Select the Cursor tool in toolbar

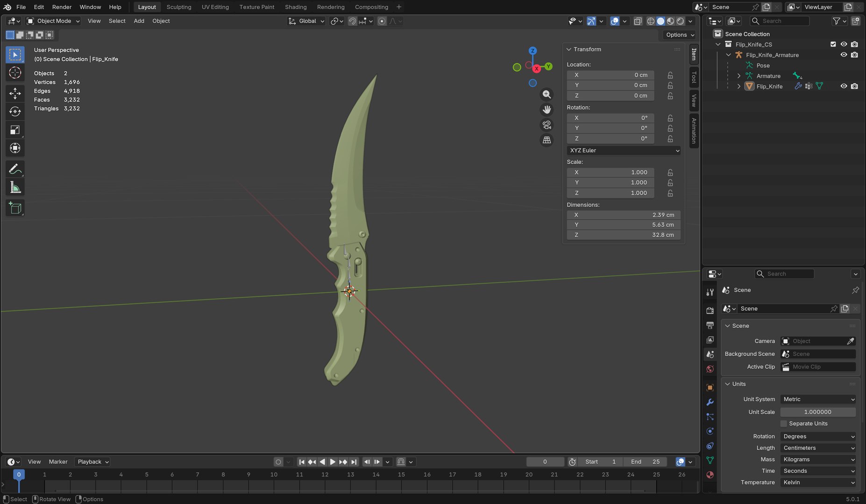pos(15,73)
